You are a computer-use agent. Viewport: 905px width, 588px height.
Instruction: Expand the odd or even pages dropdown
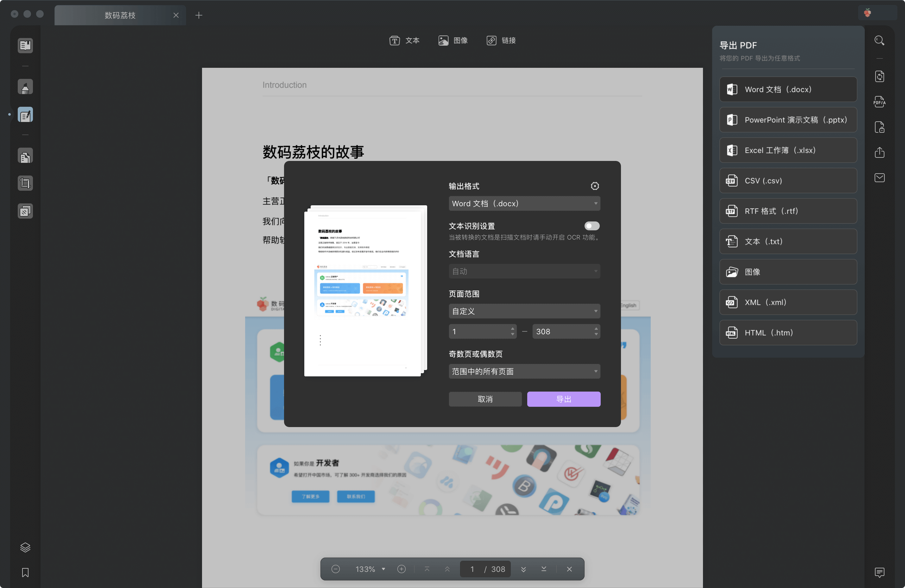pyautogui.click(x=524, y=371)
